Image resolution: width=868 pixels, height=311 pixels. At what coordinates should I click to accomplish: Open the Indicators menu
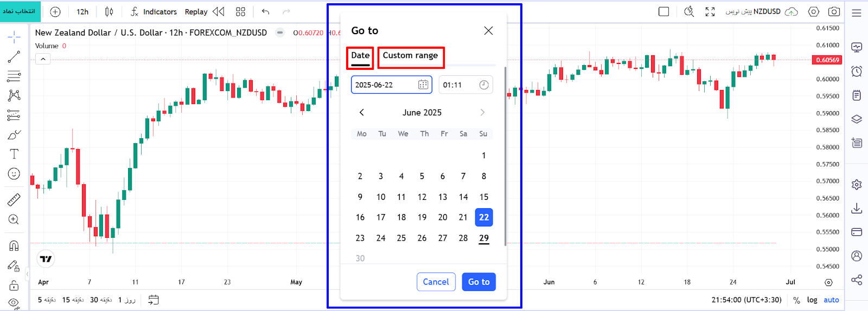click(154, 11)
